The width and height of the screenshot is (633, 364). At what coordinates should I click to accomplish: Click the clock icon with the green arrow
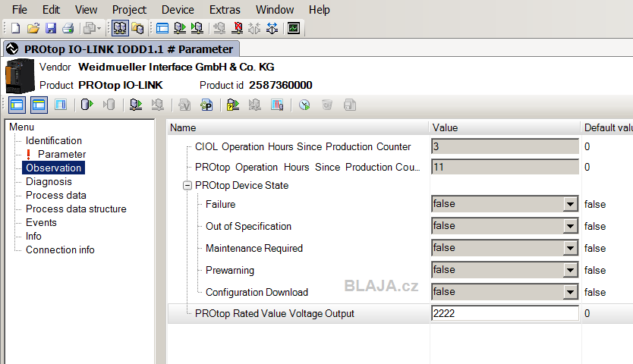pyautogui.click(x=304, y=105)
